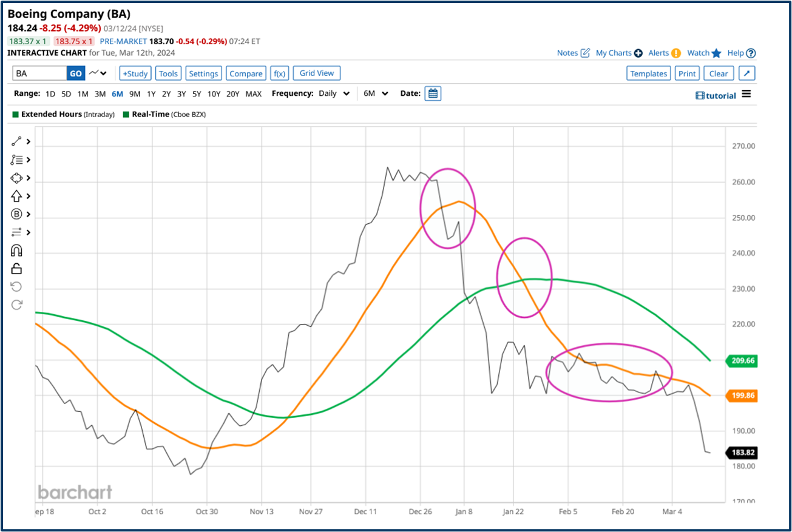This screenshot has height=532, width=792.
Task: Open the My Charts menu
Action: (614, 53)
